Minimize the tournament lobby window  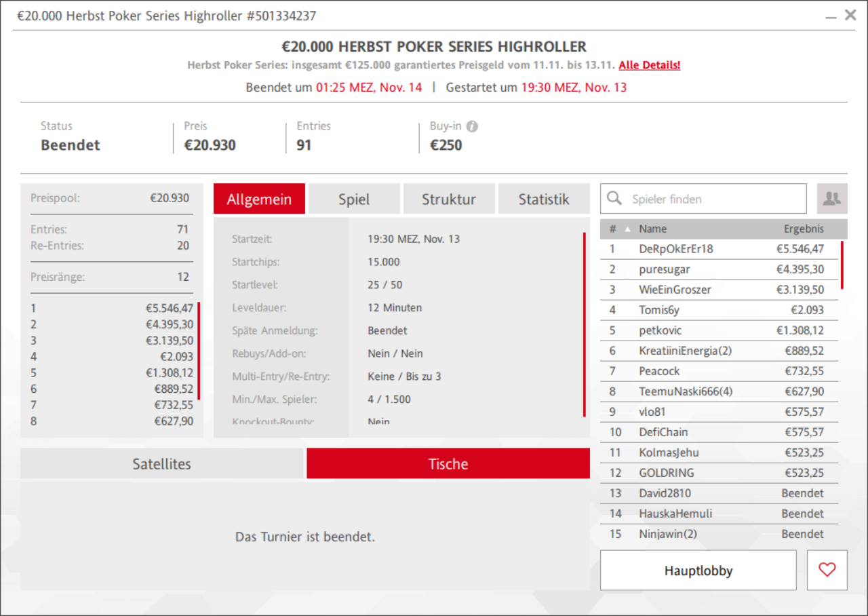[x=831, y=16]
